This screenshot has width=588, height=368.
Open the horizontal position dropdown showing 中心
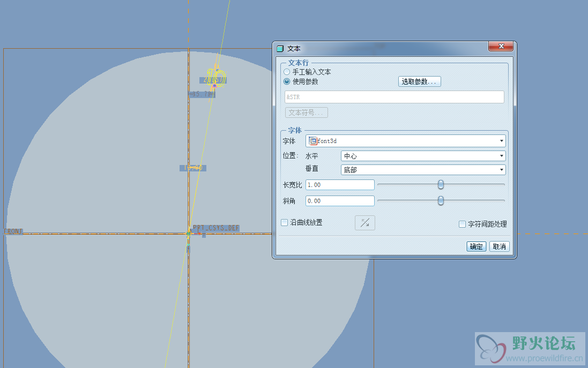(x=423, y=156)
